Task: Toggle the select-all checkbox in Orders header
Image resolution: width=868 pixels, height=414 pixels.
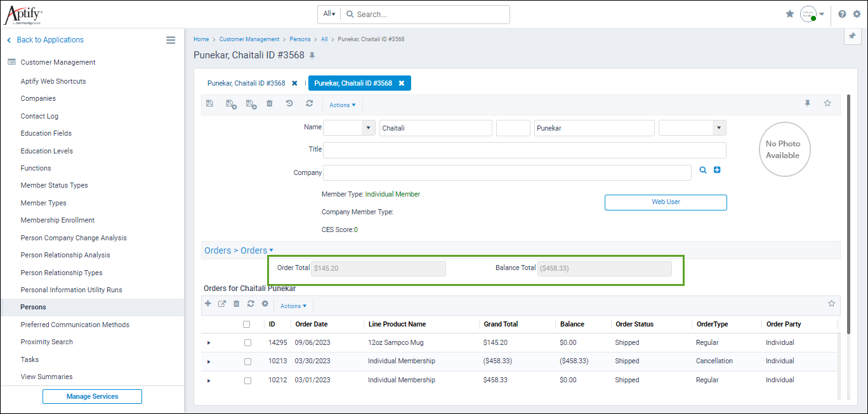Action: [x=247, y=324]
